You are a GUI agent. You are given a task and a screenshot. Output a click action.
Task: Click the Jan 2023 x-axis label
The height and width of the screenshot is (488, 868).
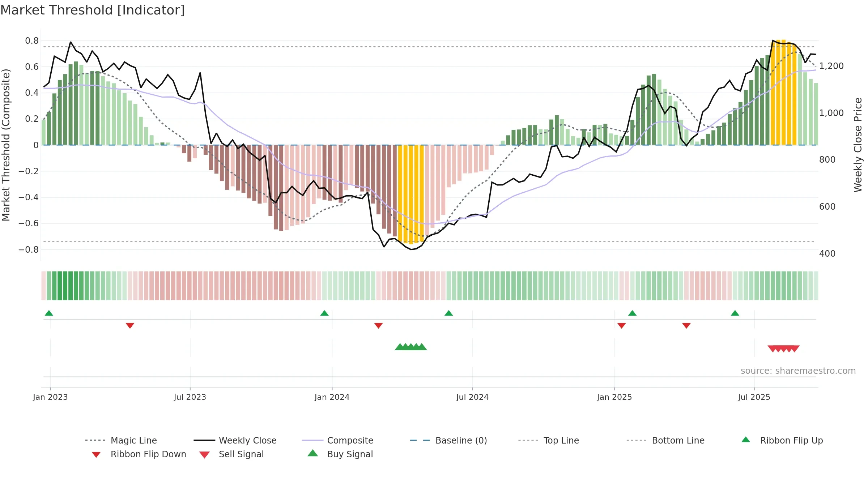[50, 397]
